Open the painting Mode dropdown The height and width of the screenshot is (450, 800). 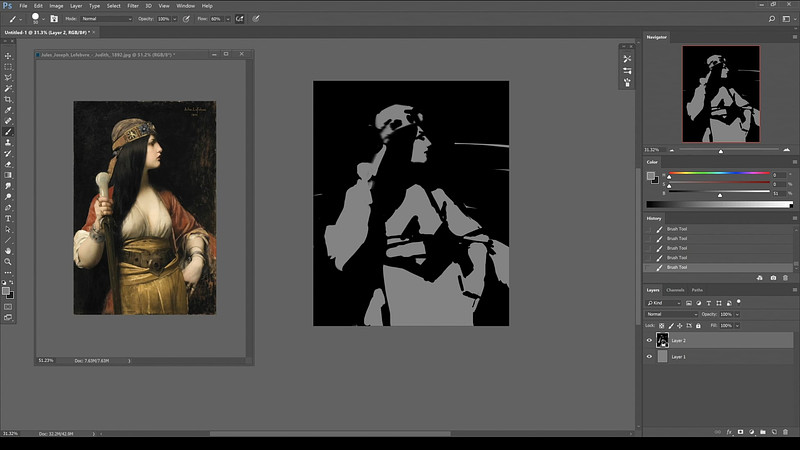107,19
